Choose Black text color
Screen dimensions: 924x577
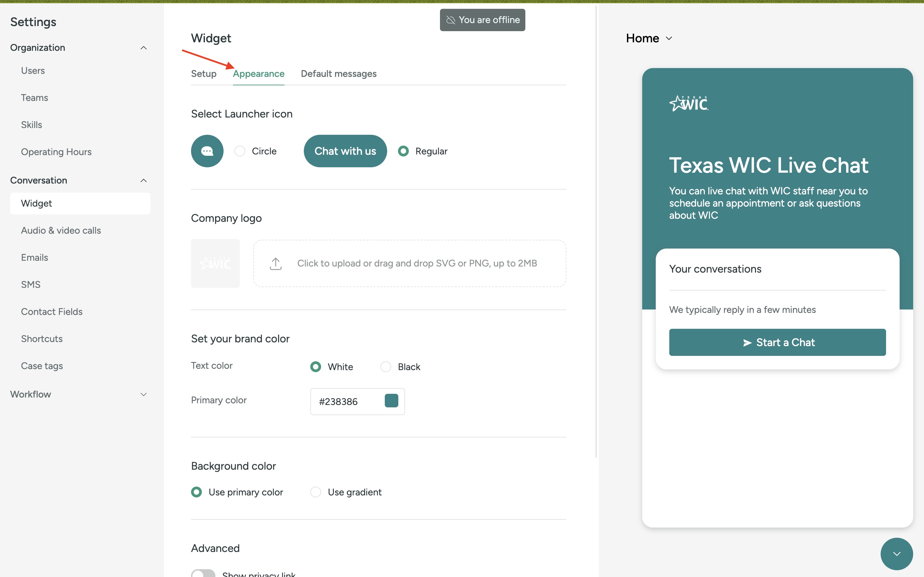tap(385, 367)
